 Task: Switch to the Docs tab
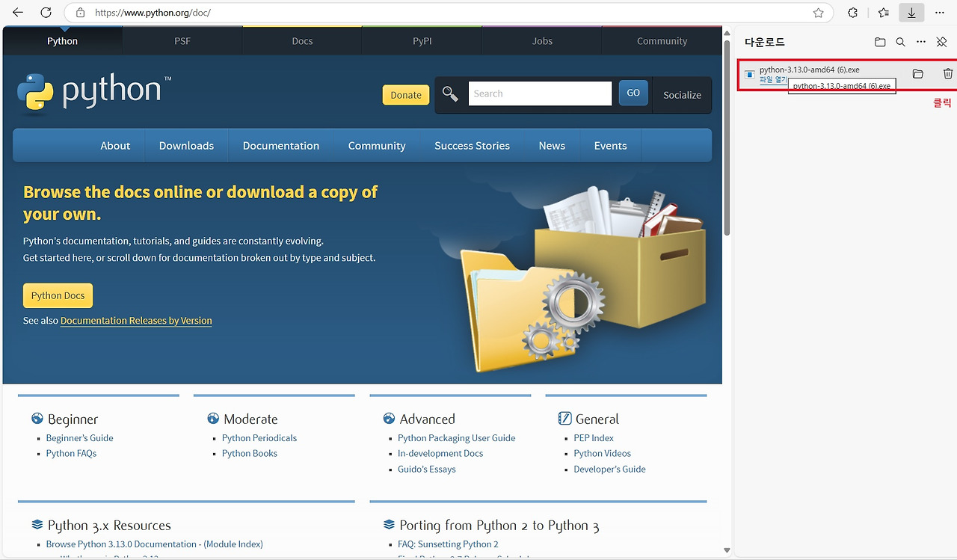(x=302, y=41)
